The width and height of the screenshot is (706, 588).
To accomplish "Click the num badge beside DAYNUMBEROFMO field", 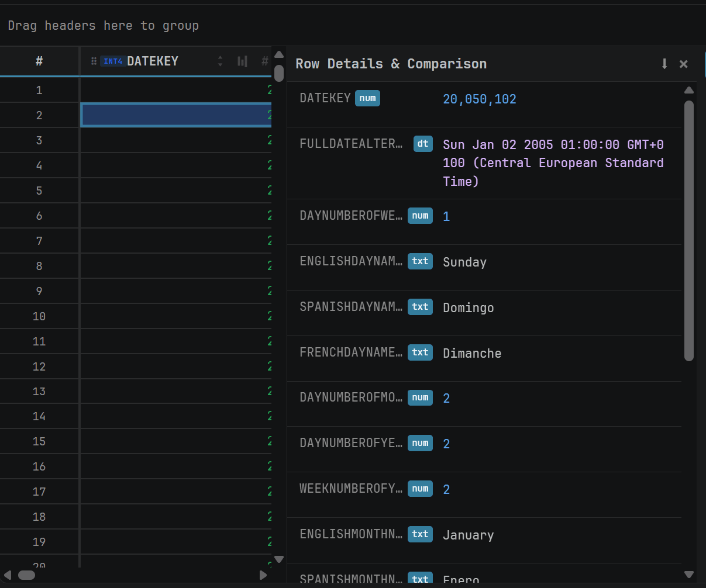I will 420,397.
